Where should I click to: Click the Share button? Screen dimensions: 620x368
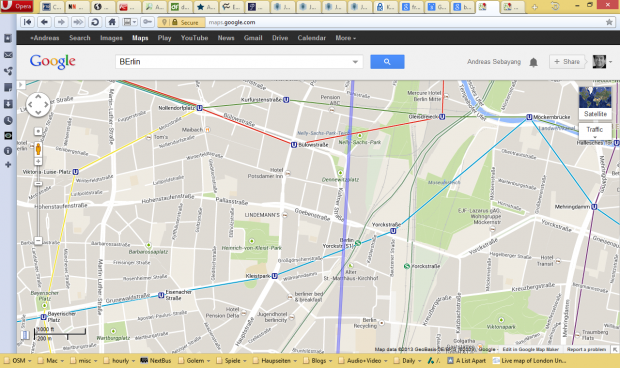(567, 62)
